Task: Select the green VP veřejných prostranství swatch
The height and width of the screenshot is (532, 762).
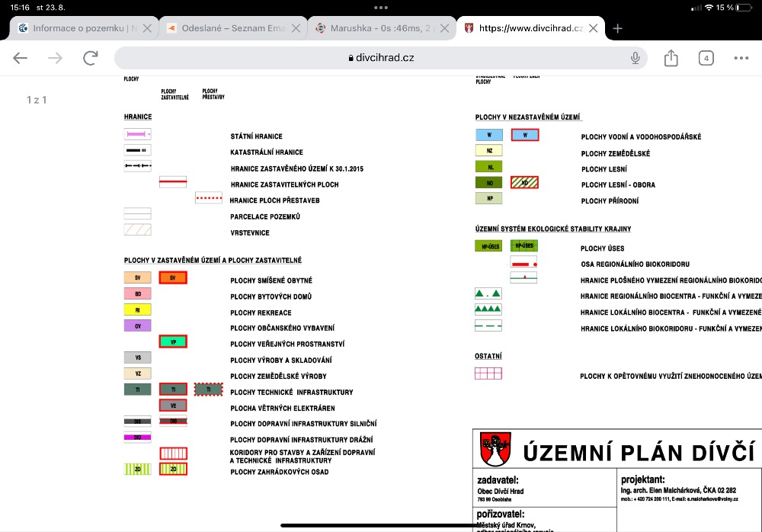Action: (173, 342)
